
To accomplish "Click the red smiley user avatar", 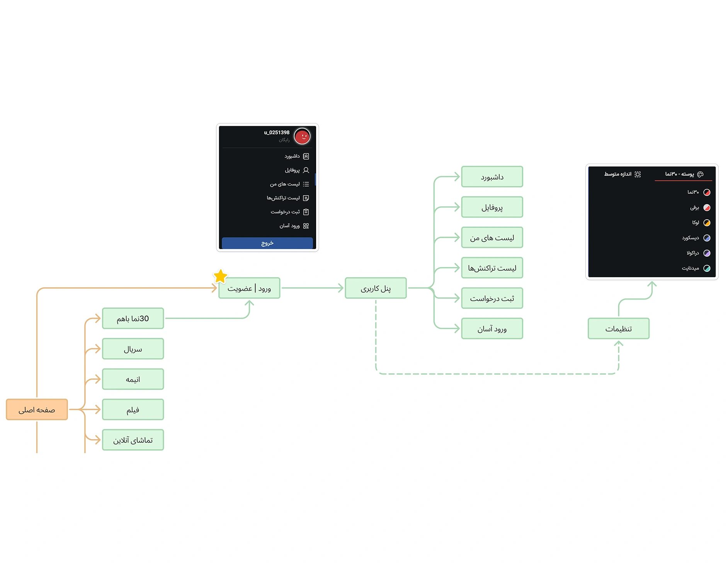I will (302, 136).
